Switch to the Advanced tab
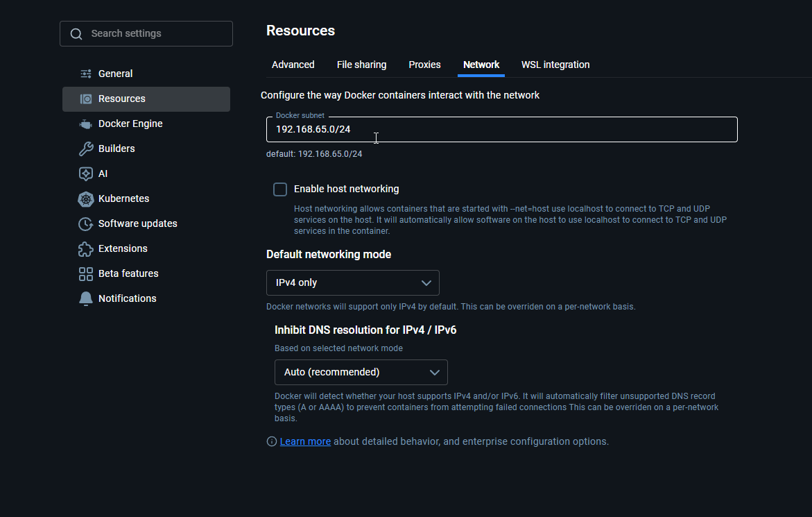Screen dimensions: 812x517 293,65
